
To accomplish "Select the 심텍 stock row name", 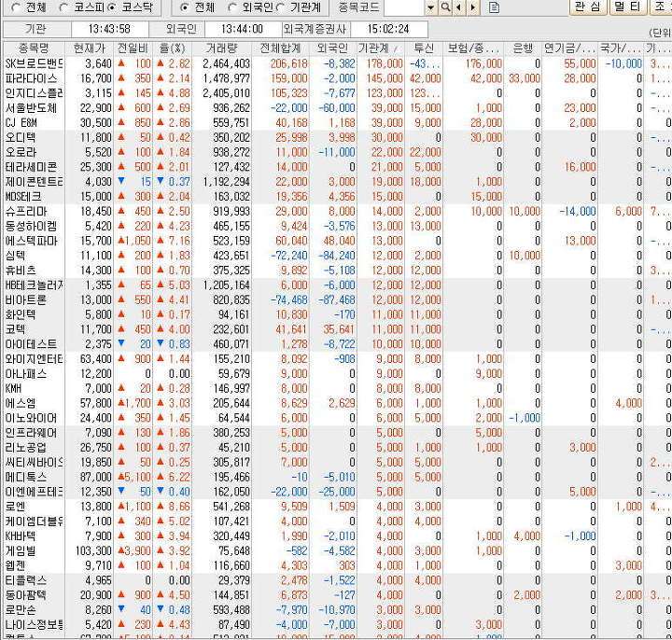I will [15, 256].
